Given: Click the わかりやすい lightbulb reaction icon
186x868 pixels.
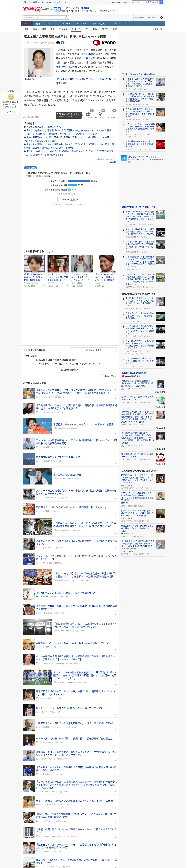Looking at the screenshot, I should tap(100, 114).
